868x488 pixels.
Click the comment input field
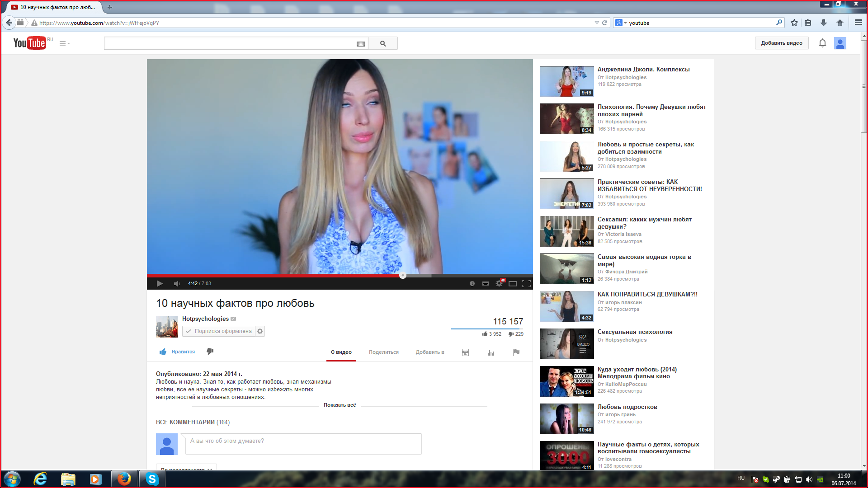[303, 444]
